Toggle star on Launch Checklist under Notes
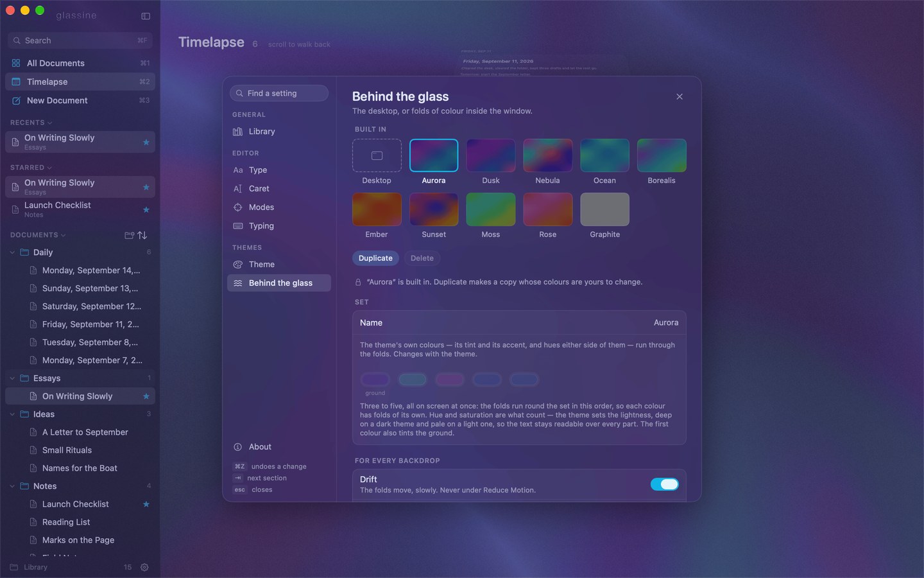This screenshot has height=578, width=924. [x=146, y=504]
